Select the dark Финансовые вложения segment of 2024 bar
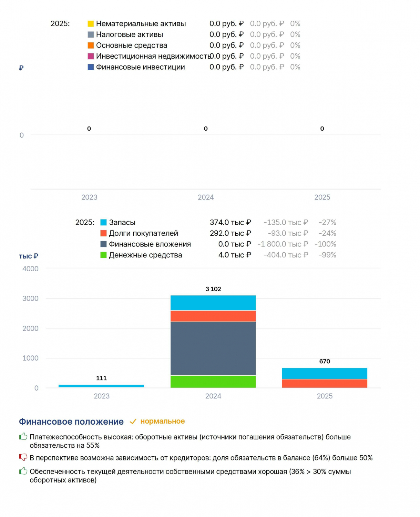 point(213,348)
